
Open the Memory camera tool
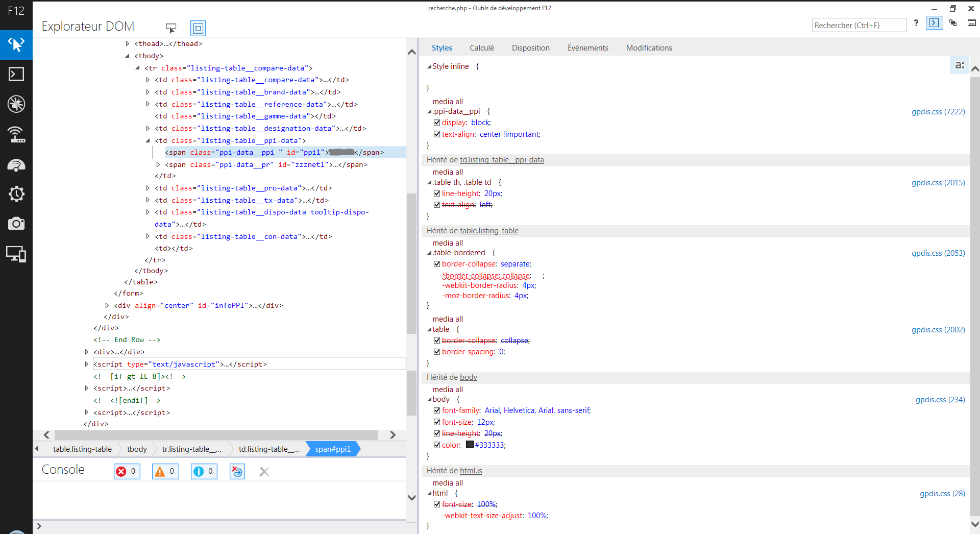[x=16, y=224]
